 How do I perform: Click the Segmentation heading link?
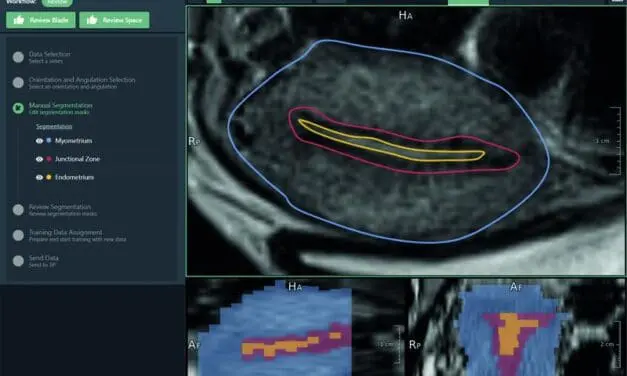54,126
